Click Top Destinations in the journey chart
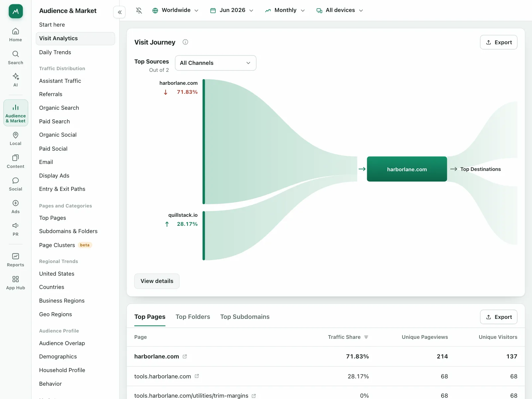This screenshot has width=532, height=399. click(x=480, y=169)
